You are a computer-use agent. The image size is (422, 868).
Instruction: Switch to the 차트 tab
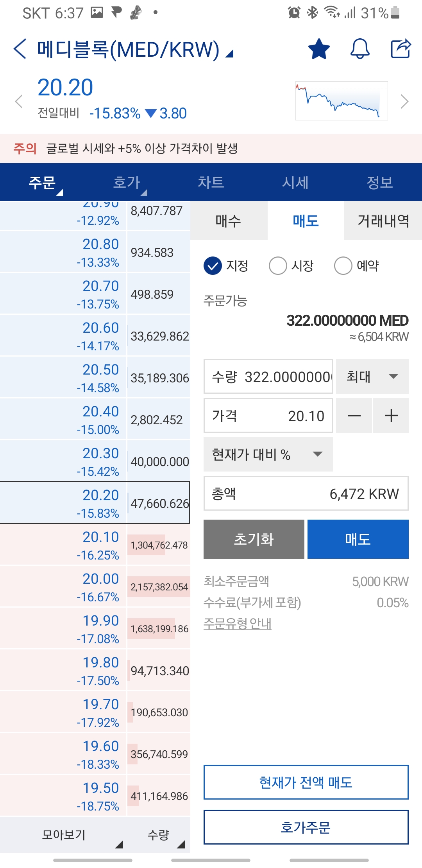[x=211, y=183]
